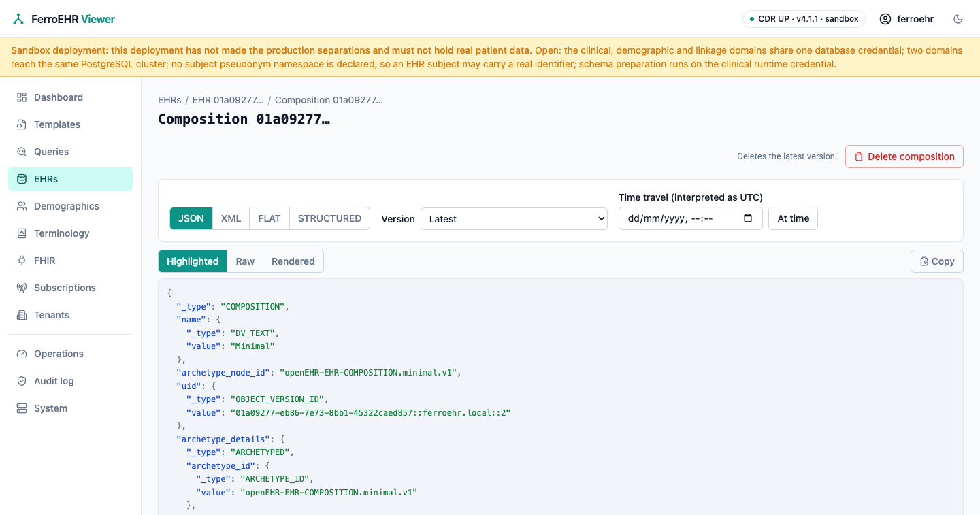Switch format to STRUCTURED
The width and height of the screenshot is (980, 515).
point(329,218)
